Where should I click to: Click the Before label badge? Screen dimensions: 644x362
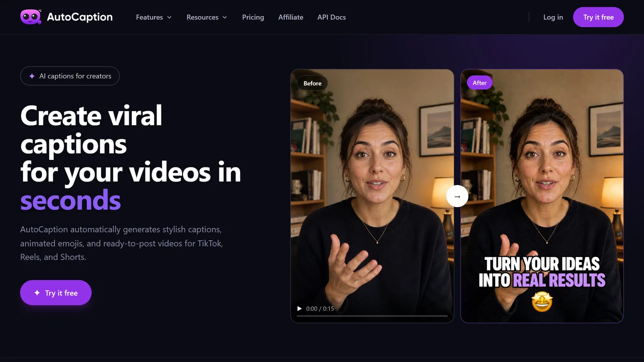[x=312, y=83]
